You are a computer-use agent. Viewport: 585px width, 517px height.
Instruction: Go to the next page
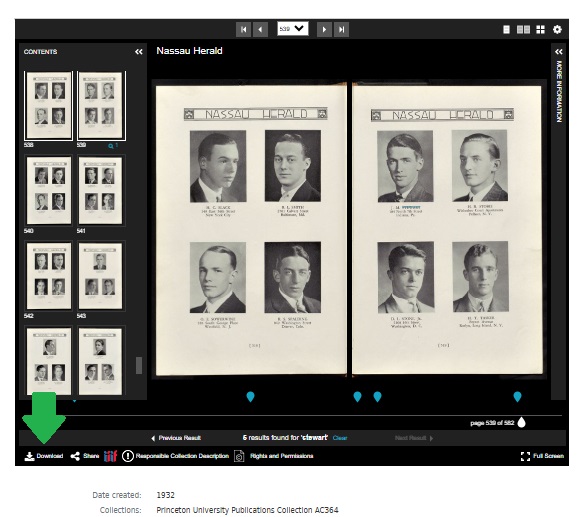pyautogui.click(x=324, y=29)
